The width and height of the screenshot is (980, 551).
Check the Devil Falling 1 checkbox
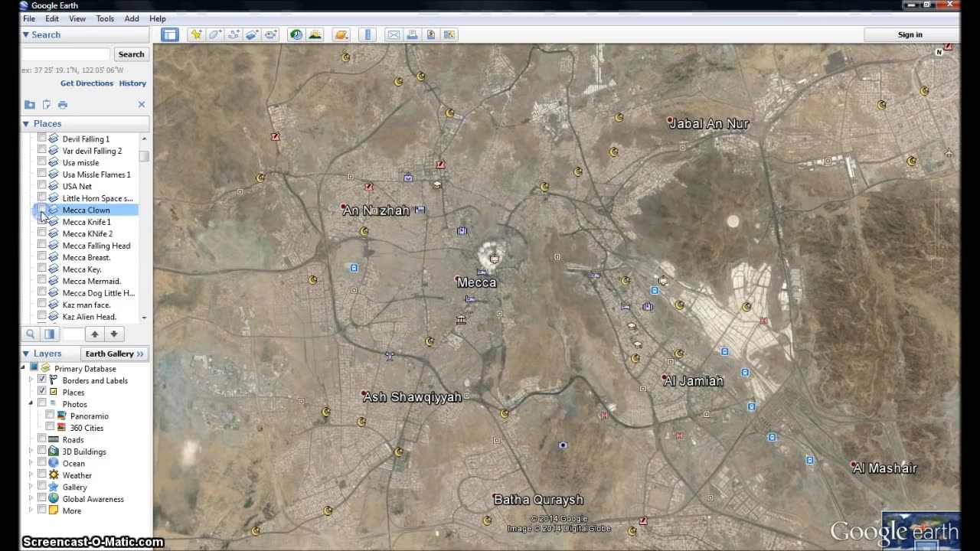[x=41, y=139]
